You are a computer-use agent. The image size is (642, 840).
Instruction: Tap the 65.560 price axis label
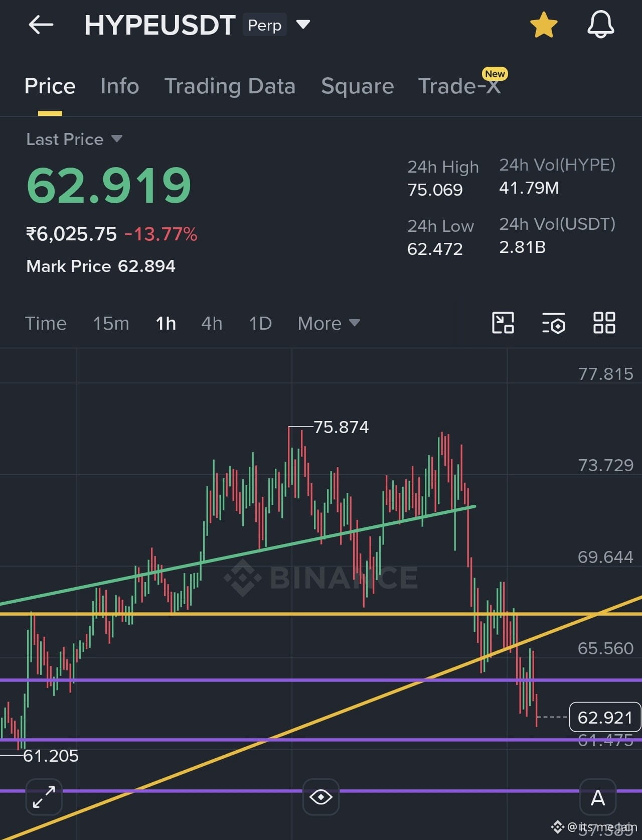(605, 648)
